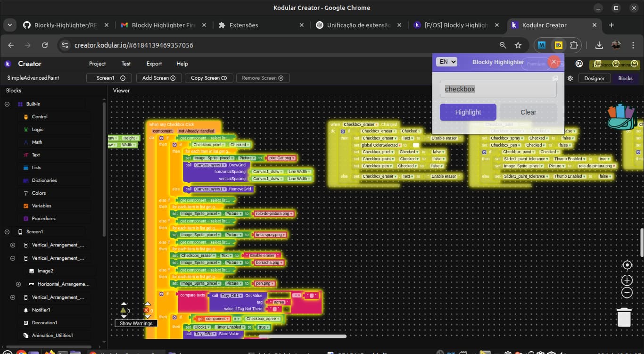Zoom in the blocks workspace
The width and height of the screenshot is (644, 354).
coord(627,280)
